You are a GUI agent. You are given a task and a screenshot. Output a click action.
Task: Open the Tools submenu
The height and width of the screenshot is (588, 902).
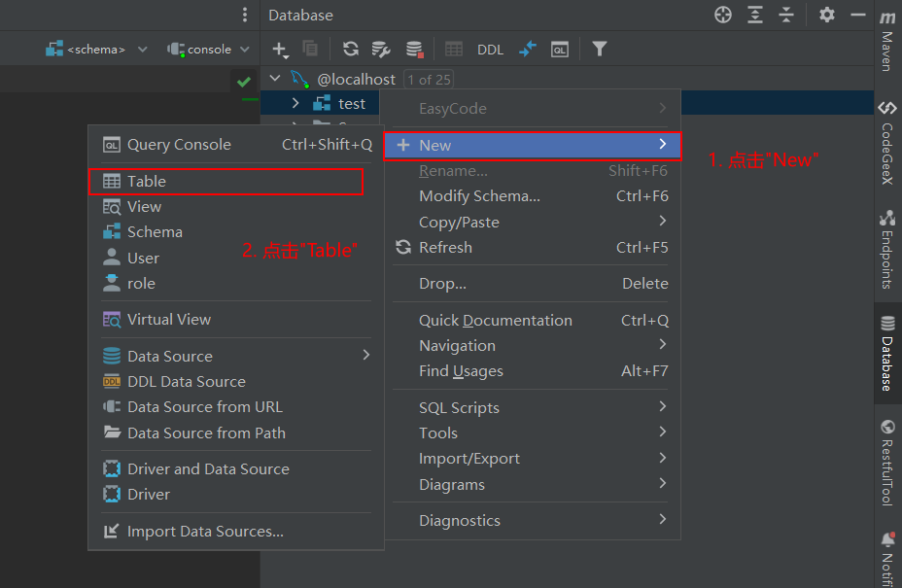(x=532, y=433)
